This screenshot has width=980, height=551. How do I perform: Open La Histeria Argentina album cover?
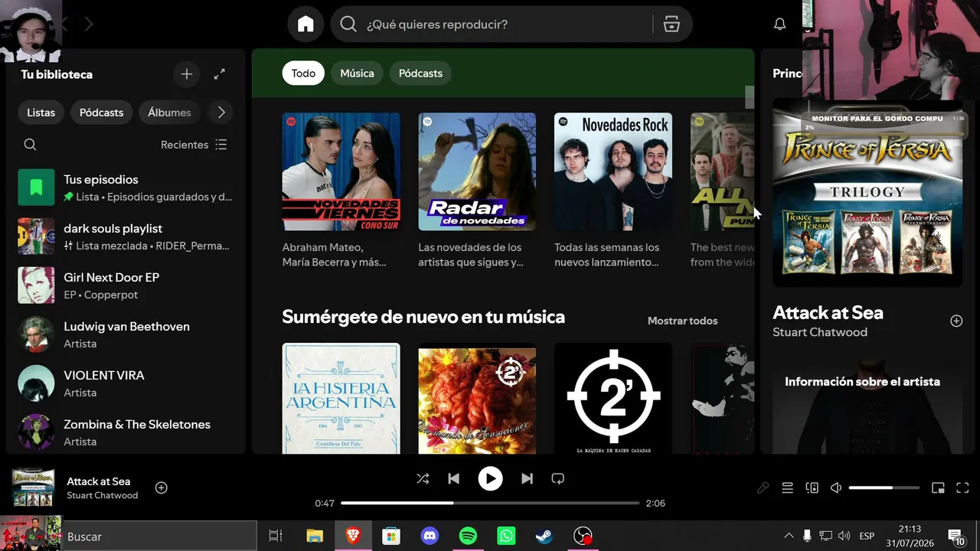point(341,398)
